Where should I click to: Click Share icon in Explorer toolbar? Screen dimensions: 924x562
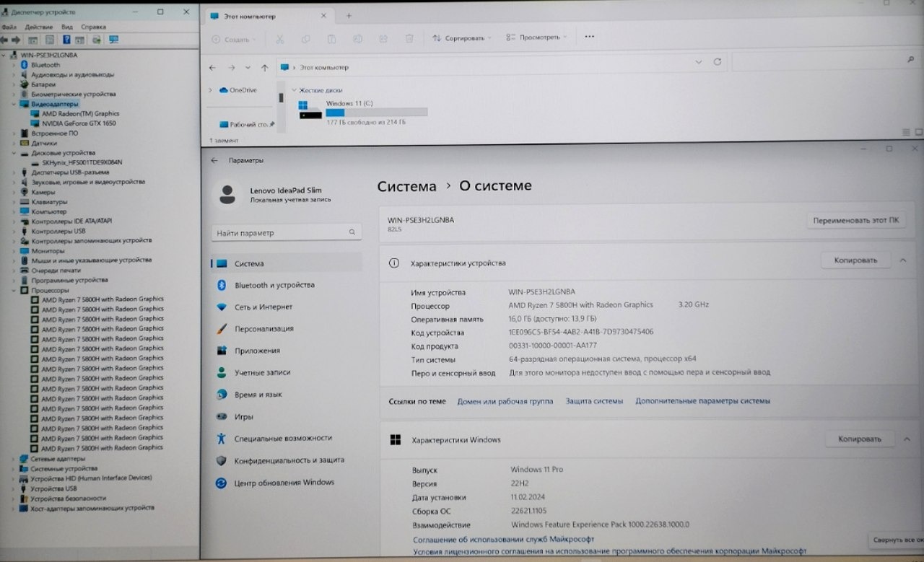click(x=383, y=38)
